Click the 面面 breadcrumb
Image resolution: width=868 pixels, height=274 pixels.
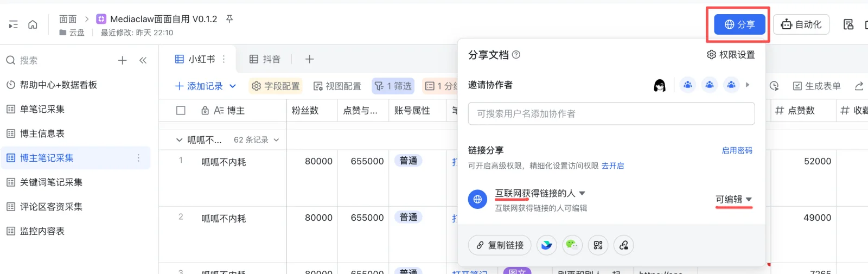(x=68, y=19)
